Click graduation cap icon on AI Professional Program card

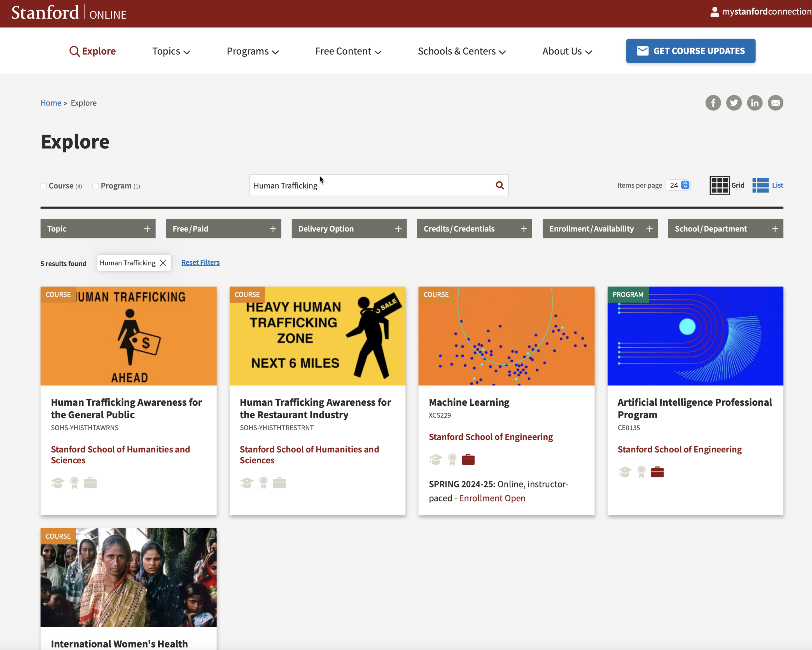tap(624, 472)
